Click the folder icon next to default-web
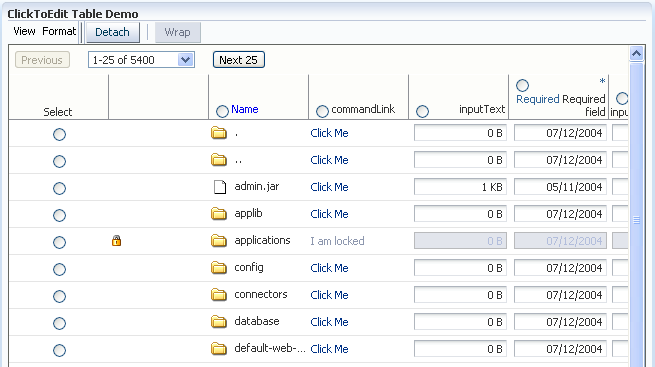This screenshot has height=367, width=655. (218, 349)
